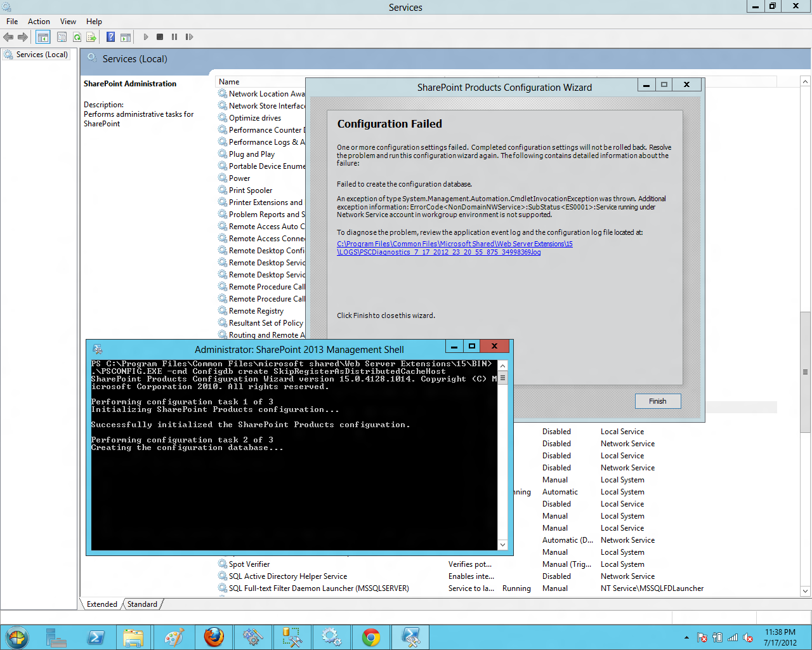Click the Refresh toolbar icon
Viewport: 812px width, 650px height.
(77, 37)
